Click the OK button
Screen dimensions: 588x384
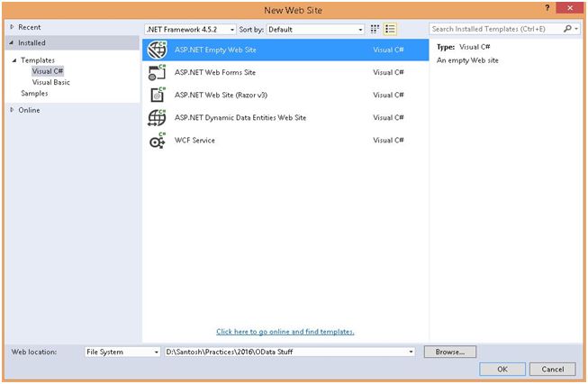pyautogui.click(x=502, y=369)
